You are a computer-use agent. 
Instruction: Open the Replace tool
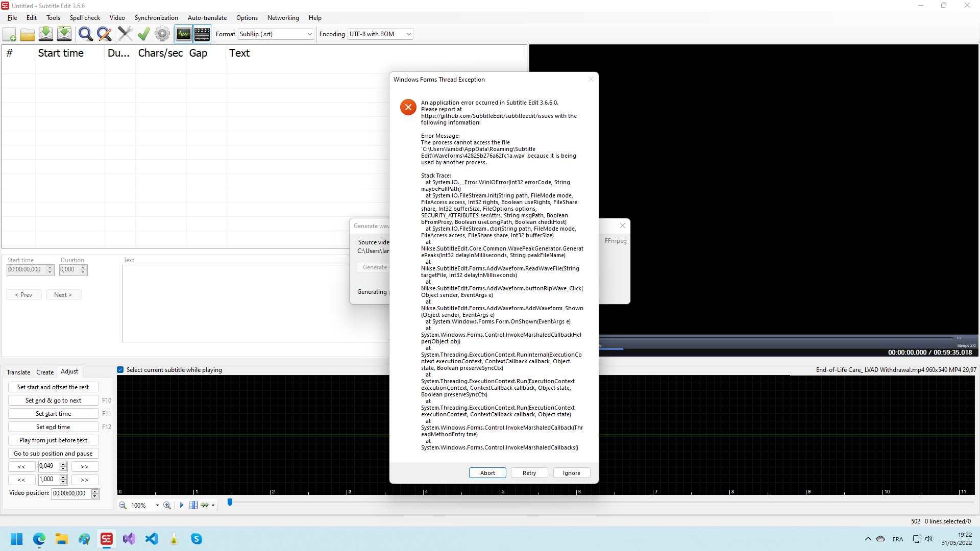(104, 34)
